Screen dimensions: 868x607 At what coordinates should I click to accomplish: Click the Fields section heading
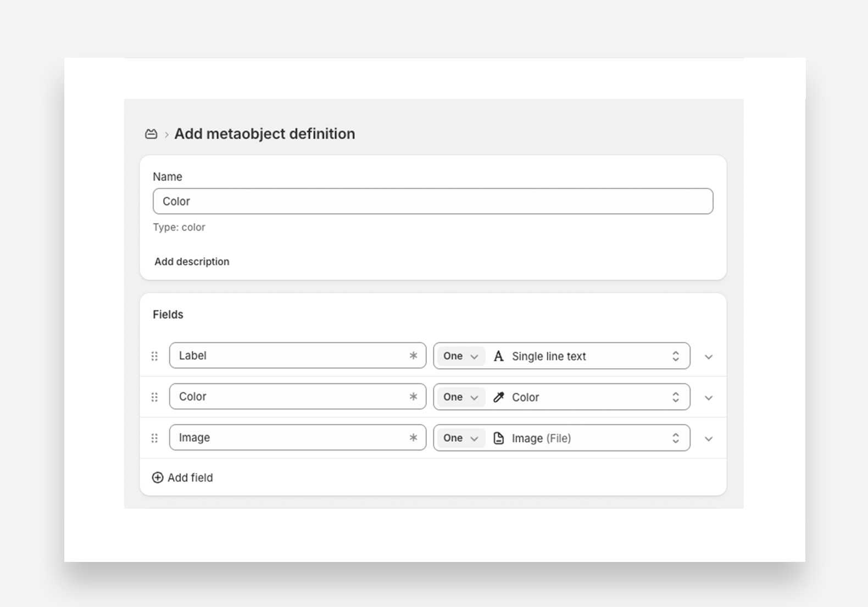(168, 314)
